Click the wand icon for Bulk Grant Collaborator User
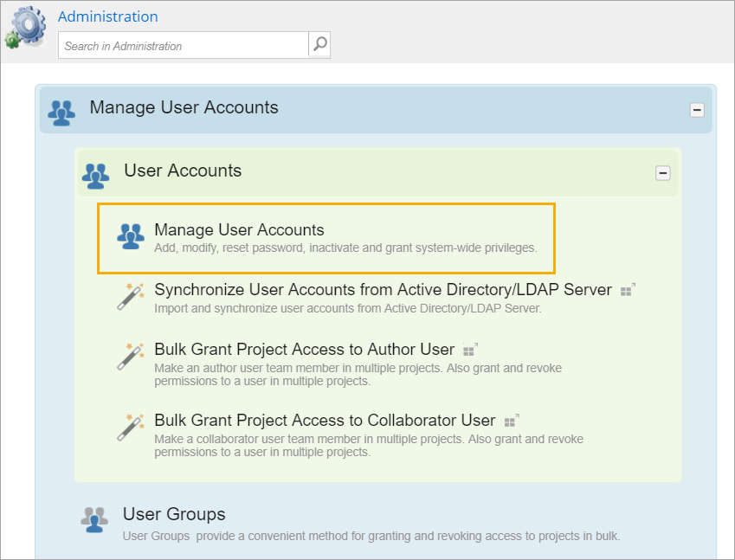The width and height of the screenshot is (735, 560). click(131, 427)
